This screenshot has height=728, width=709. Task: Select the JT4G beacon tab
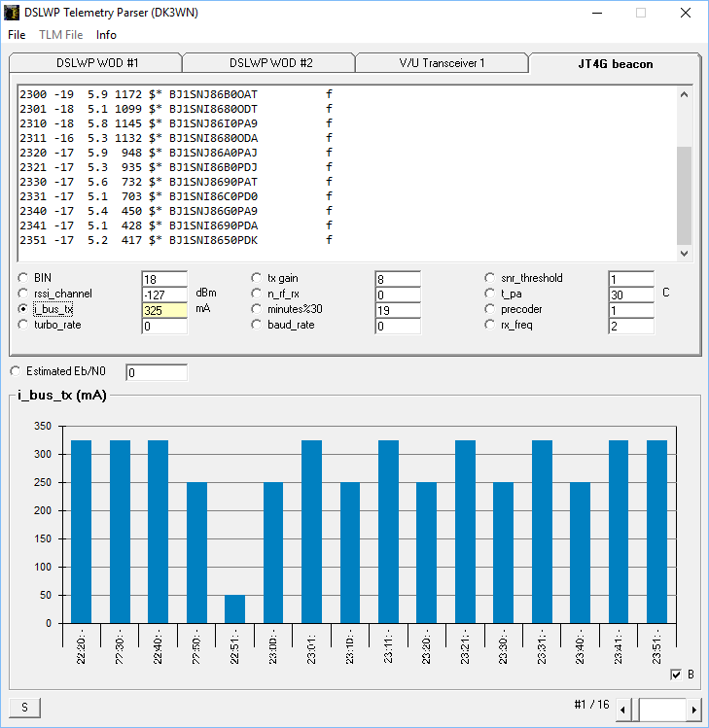tap(616, 63)
